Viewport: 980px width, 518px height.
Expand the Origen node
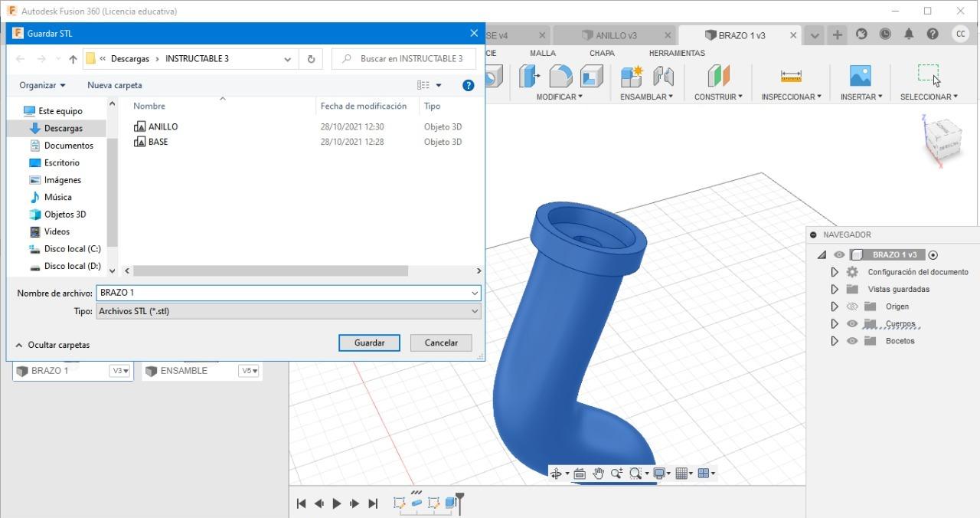point(835,307)
